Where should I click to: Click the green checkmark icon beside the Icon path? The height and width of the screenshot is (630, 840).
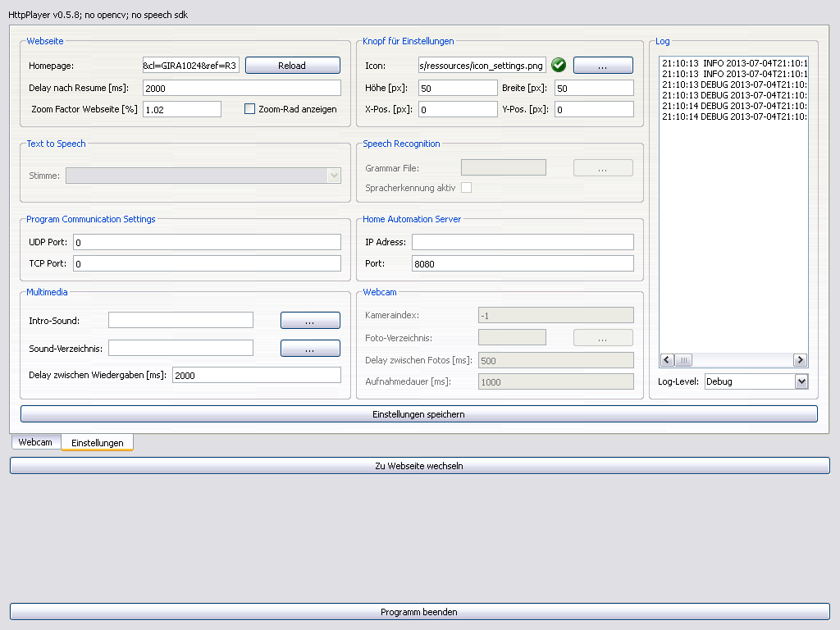click(x=559, y=65)
